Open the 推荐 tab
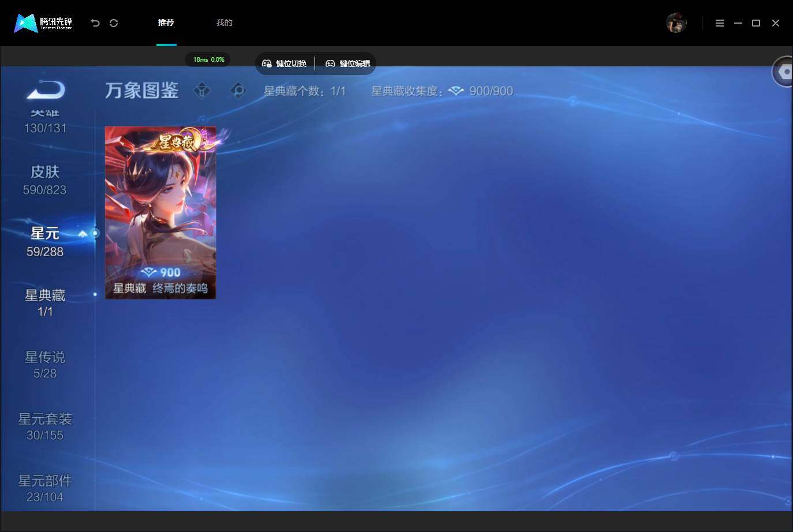Screen dimensions: 793x532 point(166,23)
